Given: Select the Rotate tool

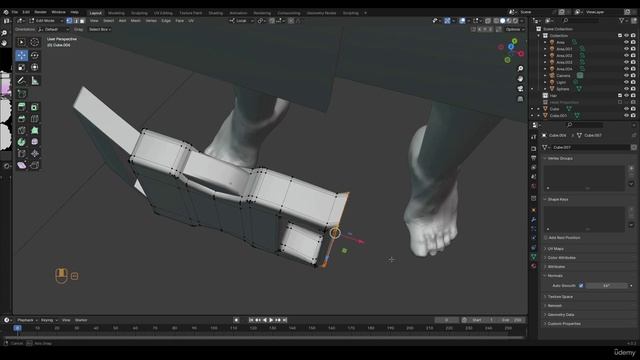Looking at the screenshot, I should click(35, 55).
